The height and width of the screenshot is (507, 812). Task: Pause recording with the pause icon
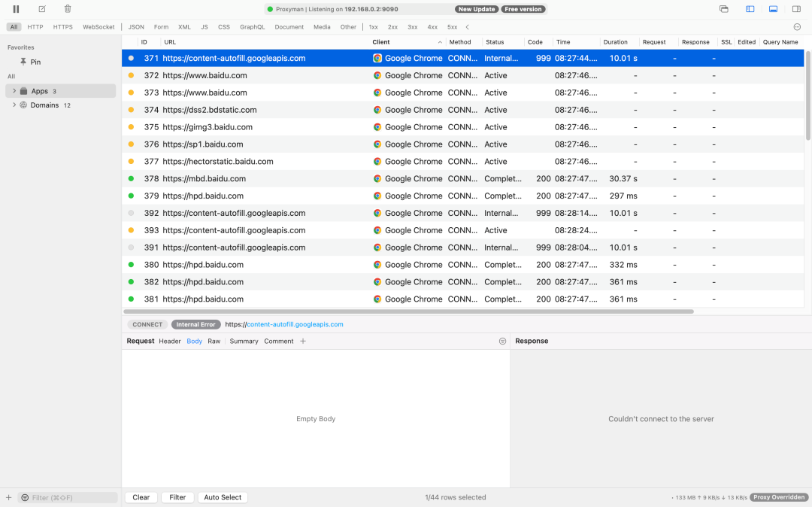tap(16, 9)
